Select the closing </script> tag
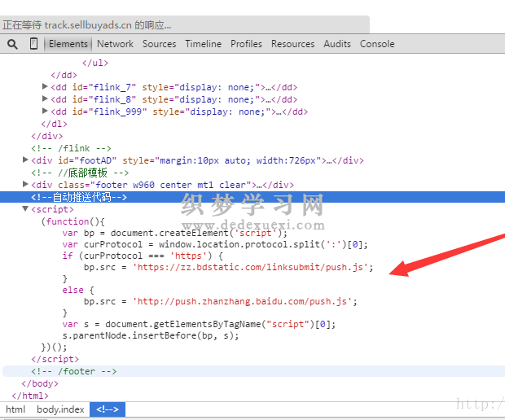 (55, 359)
